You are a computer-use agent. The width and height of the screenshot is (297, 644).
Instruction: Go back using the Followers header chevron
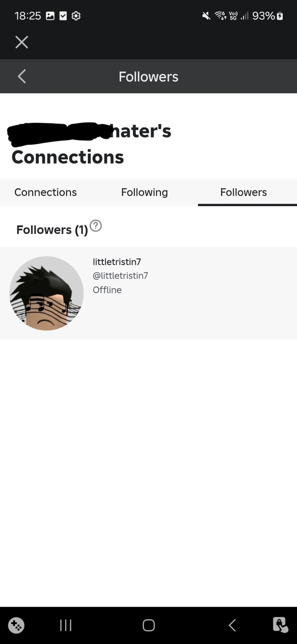pos(22,76)
